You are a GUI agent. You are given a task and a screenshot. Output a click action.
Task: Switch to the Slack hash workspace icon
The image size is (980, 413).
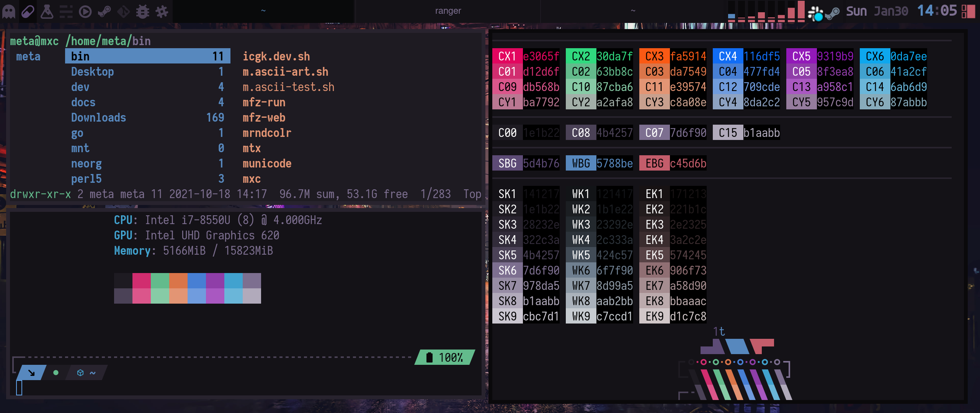162,11
